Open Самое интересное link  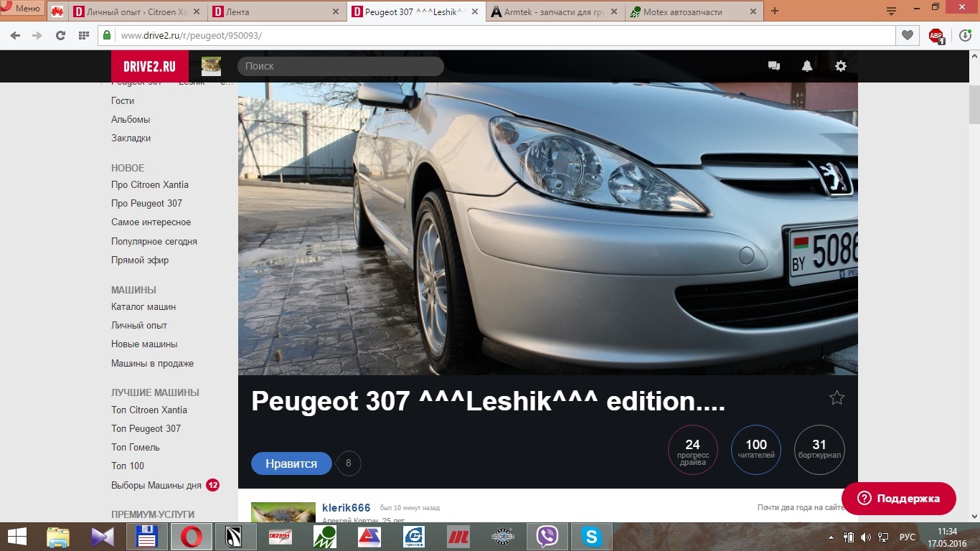151,222
